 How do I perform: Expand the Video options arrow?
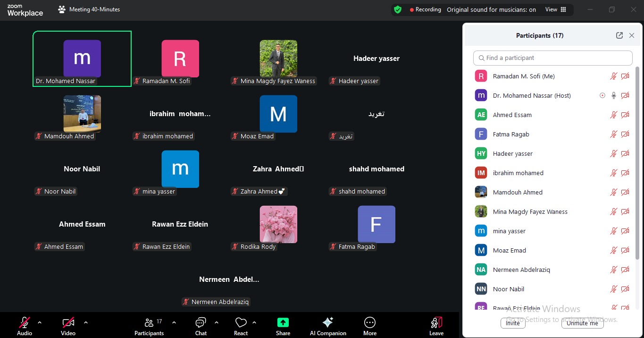point(86,323)
